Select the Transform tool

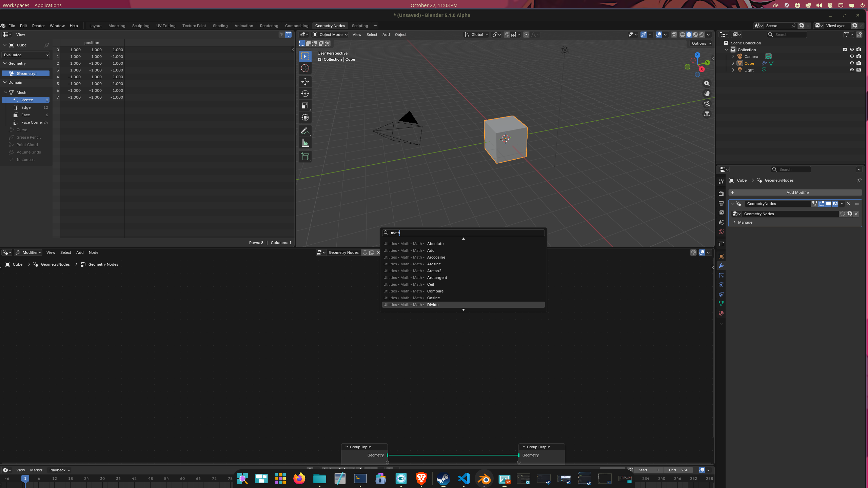(305, 117)
